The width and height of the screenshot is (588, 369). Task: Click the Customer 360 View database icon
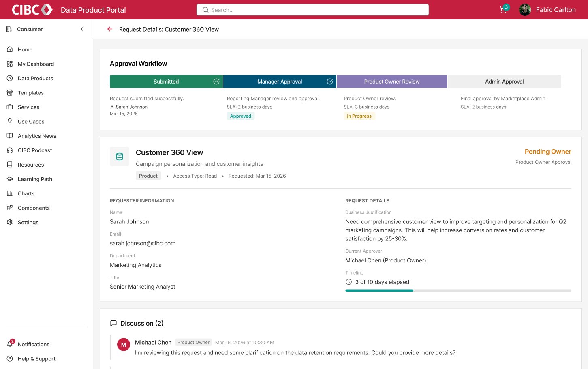click(120, 157)
